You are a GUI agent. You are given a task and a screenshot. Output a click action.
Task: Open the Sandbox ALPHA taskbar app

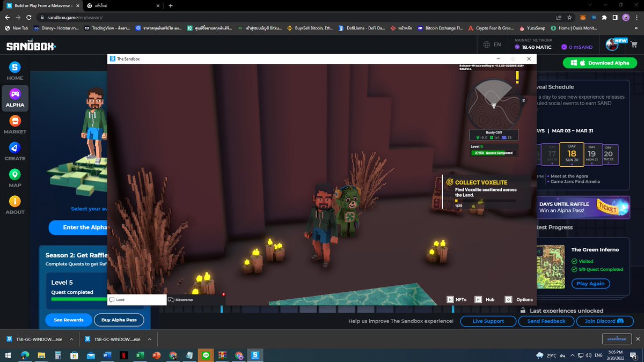click(x=255, y=355)
